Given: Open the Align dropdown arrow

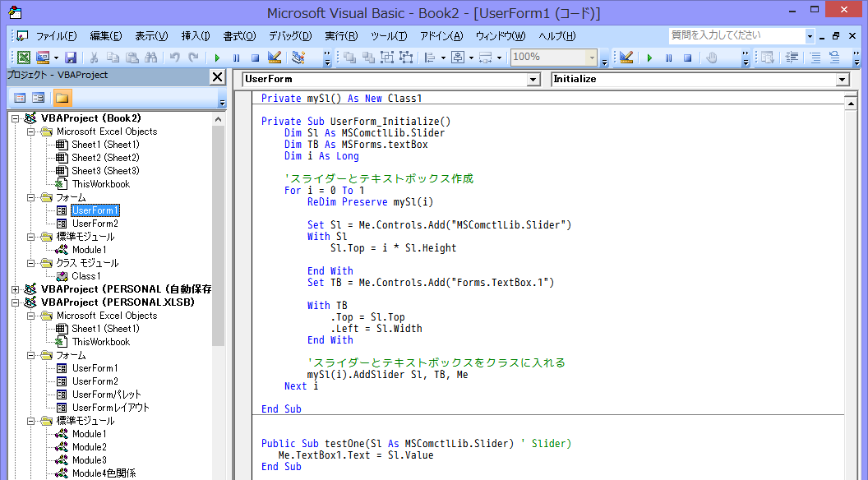Looking at the screenshot, I should point(443,58).
